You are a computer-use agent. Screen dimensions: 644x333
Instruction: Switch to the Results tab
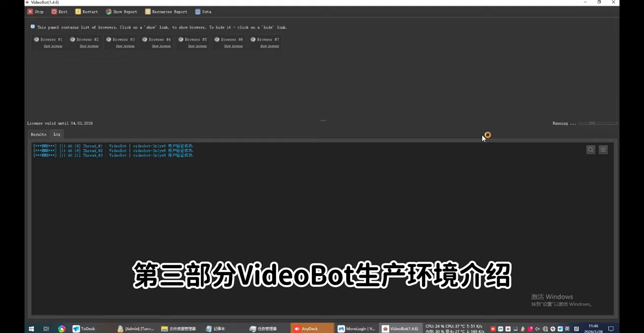click(x=38, y=134)
